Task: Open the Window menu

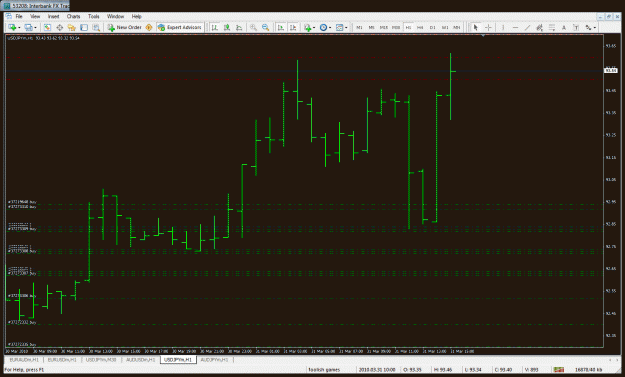Action: (116, 16)
